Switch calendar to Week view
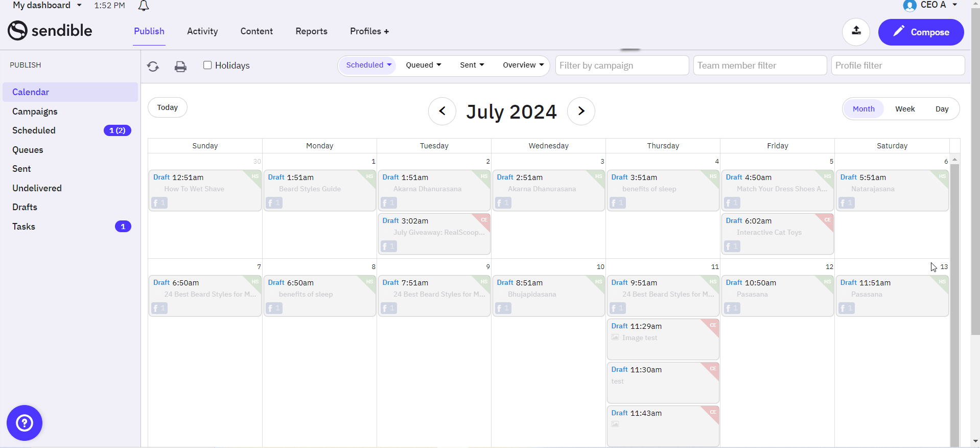The width and height of the screenshot is (980, 448). point(904,109)
